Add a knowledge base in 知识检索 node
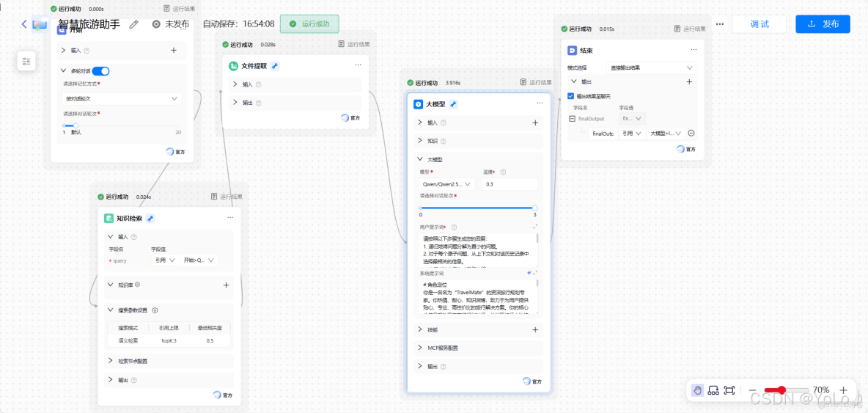Image resolution: width=868 pixels, height=413 pixels. pos(226,285)
